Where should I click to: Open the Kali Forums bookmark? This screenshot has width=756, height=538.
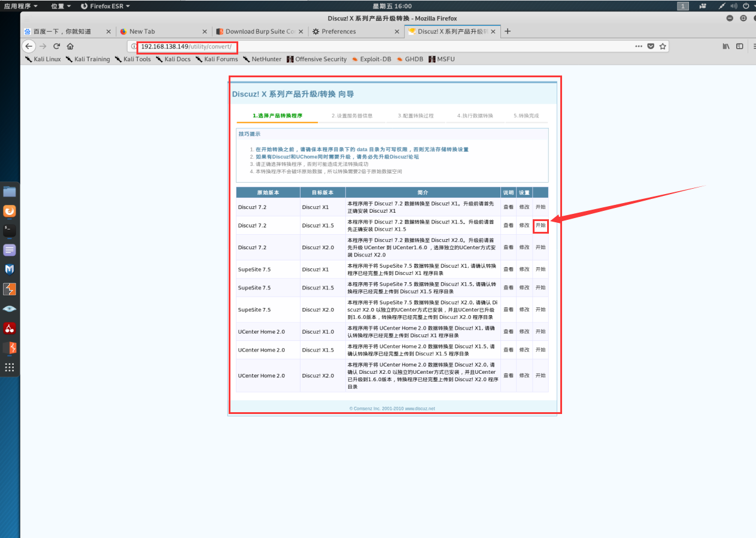(x=217, y=59)
